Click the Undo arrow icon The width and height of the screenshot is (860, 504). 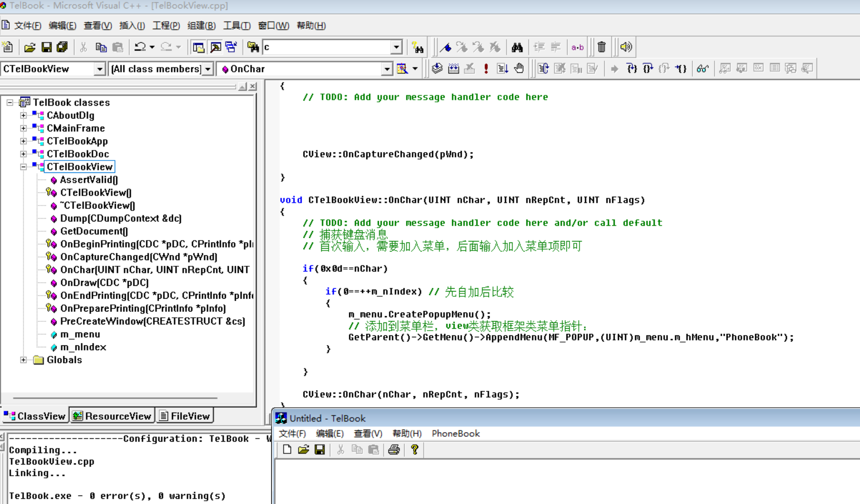click(x=140, y=47)
